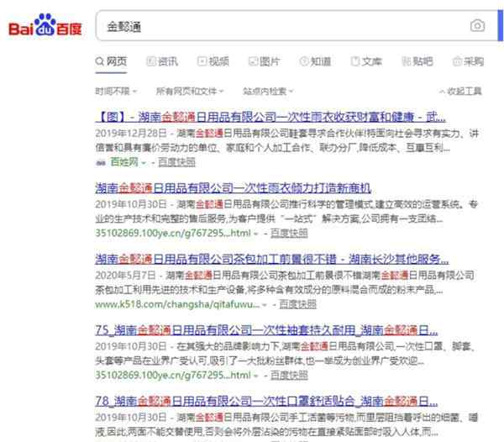The height and width of the screenshot is (442, 504).
Task: Expand arrow beside the 雨衣倾力打造新商机 result URL
Action: (256, 234)
